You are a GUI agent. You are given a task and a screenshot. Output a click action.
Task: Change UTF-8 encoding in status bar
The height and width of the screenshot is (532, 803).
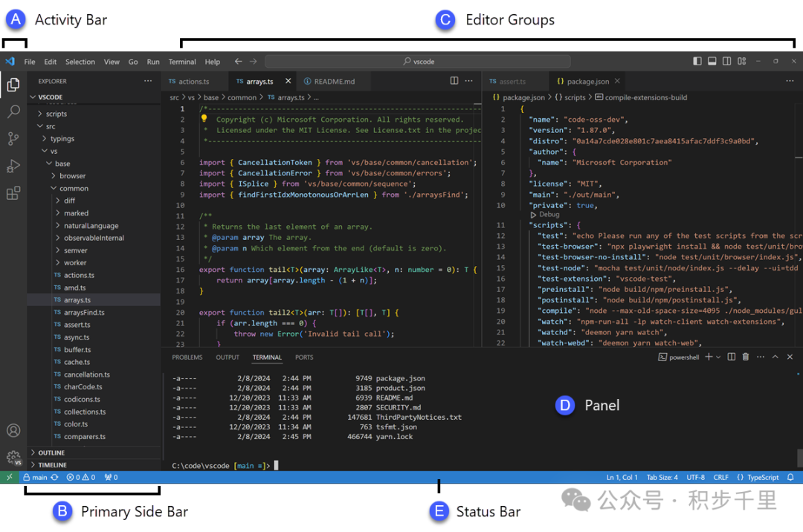pos(695,477)
